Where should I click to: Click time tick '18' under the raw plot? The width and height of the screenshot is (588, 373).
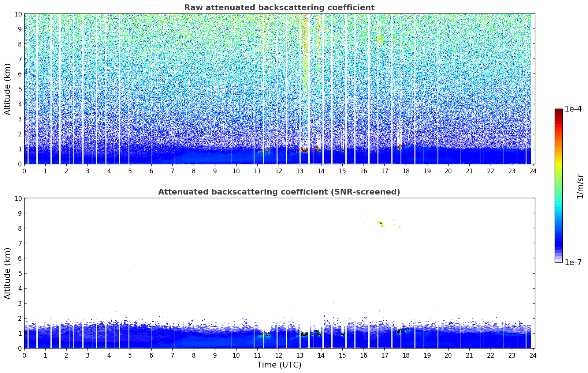coord(406,171)
